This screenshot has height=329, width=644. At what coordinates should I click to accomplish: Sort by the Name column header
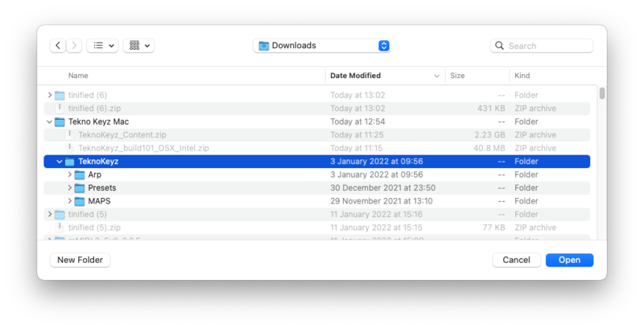[x=78, y=76]
